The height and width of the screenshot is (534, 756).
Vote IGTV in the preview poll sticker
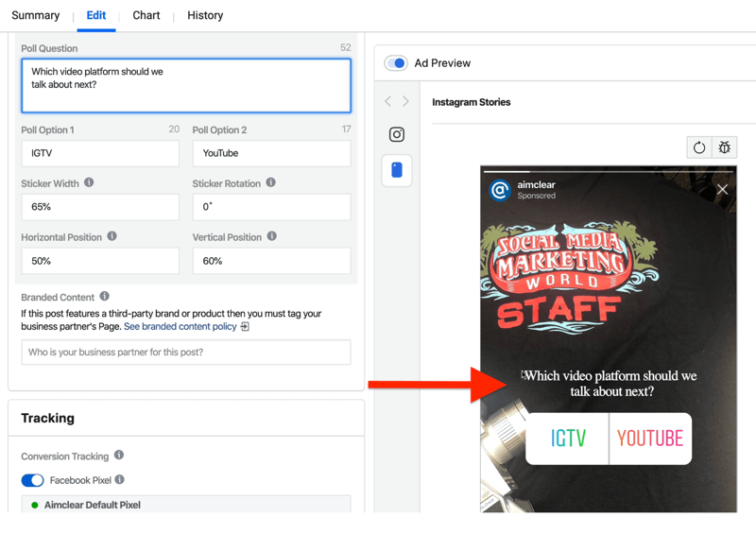pos(568,439)
